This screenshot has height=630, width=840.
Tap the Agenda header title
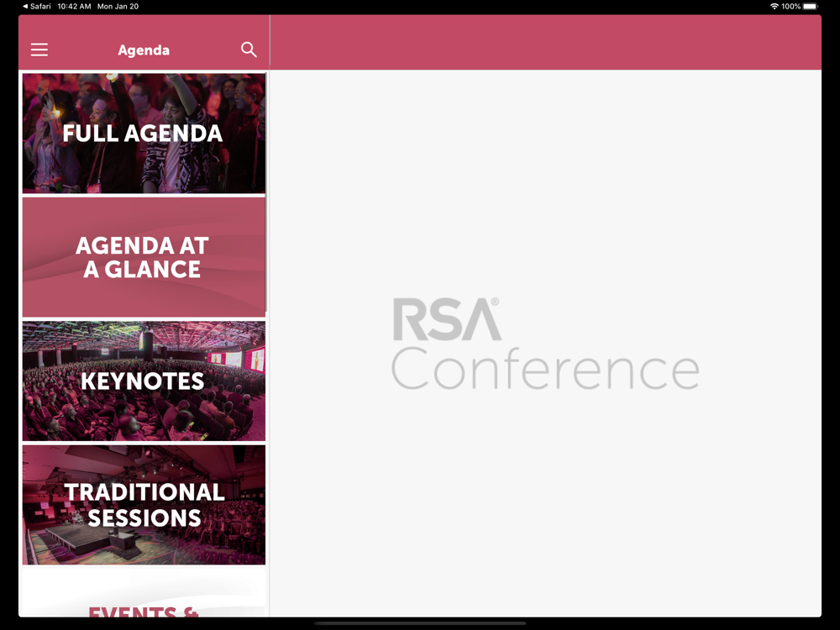click(144, 50)
